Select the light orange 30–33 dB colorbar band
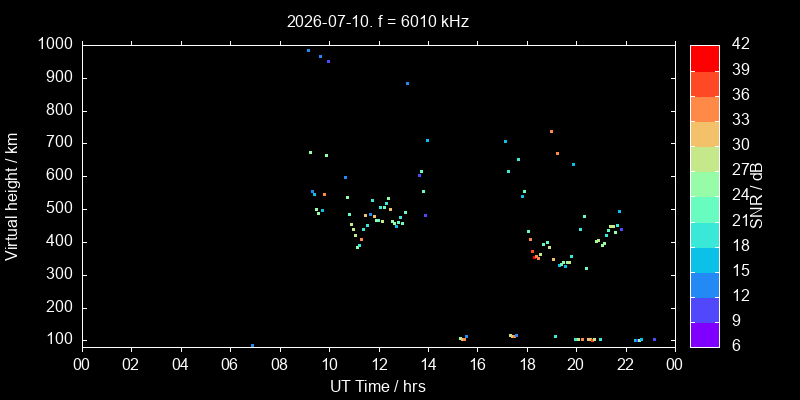The height and width of the screenshot is (400, 800). point(705,133)
